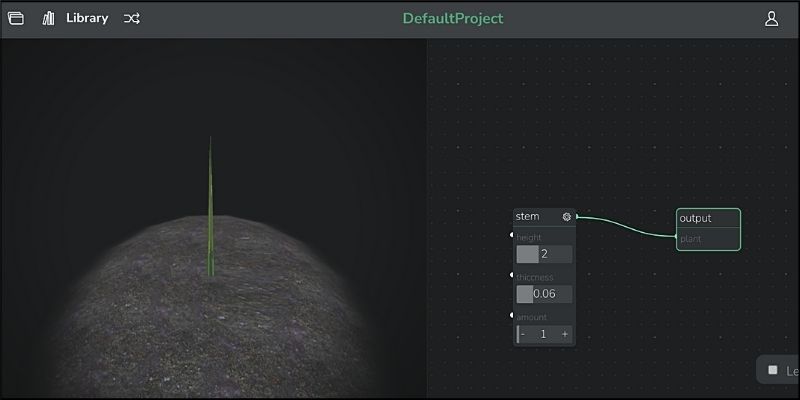800x400 pixels.
Task: Open the projects folder icon
Action: tap(16, 18)
